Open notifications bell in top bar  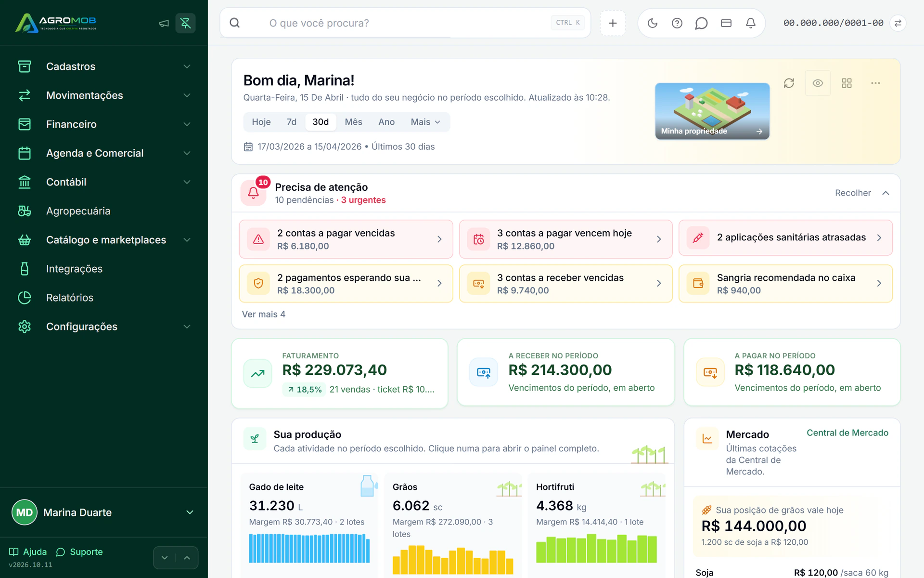coord(751,23)
